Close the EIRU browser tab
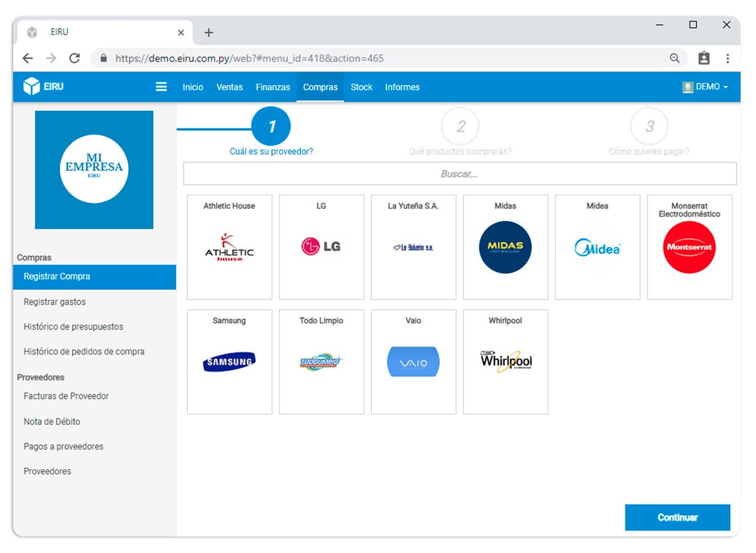Screen dimensions: 756x553 pyautogui.click(x=181, y=32)
